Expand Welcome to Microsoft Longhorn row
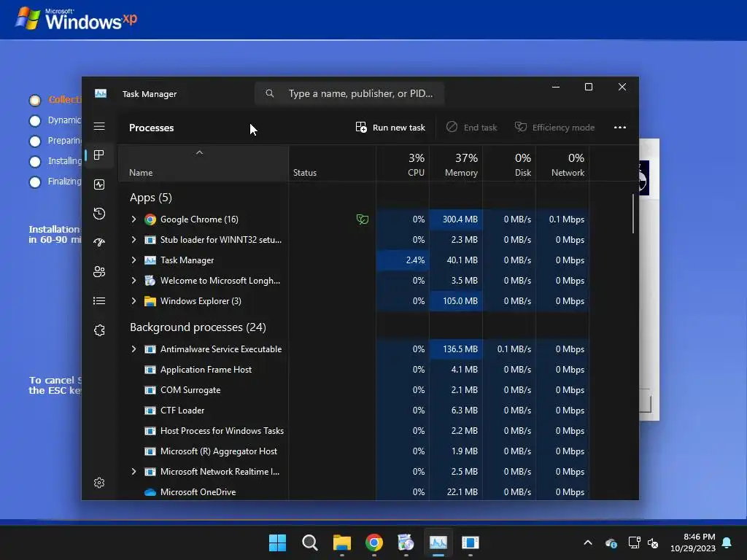Image resolution: width=747 pixels, height=560 pixels. click(x=134, y=281)
